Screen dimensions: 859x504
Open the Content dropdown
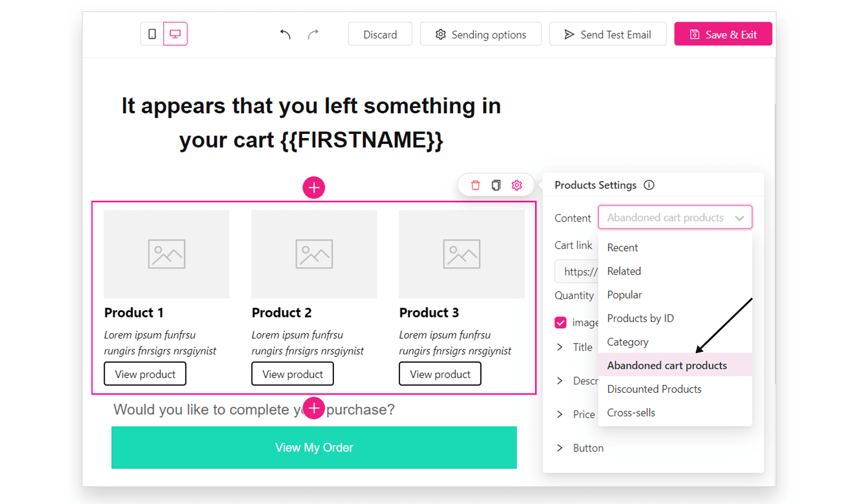(x=675, y=218)
